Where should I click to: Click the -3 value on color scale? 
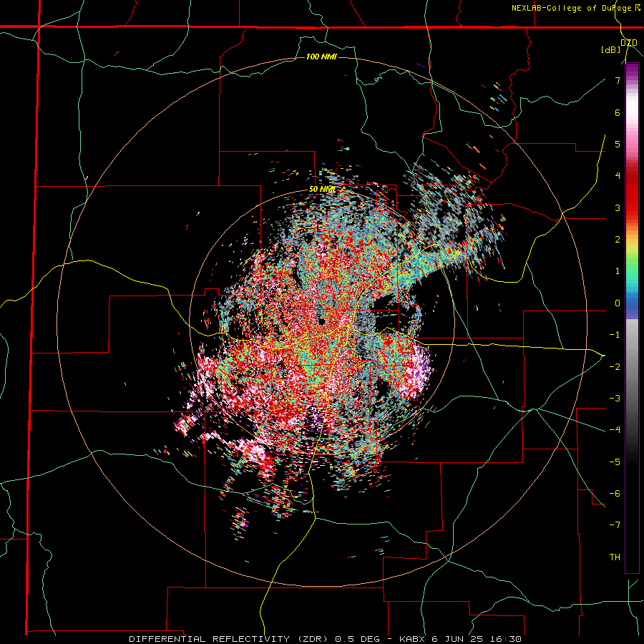(615, 399)
